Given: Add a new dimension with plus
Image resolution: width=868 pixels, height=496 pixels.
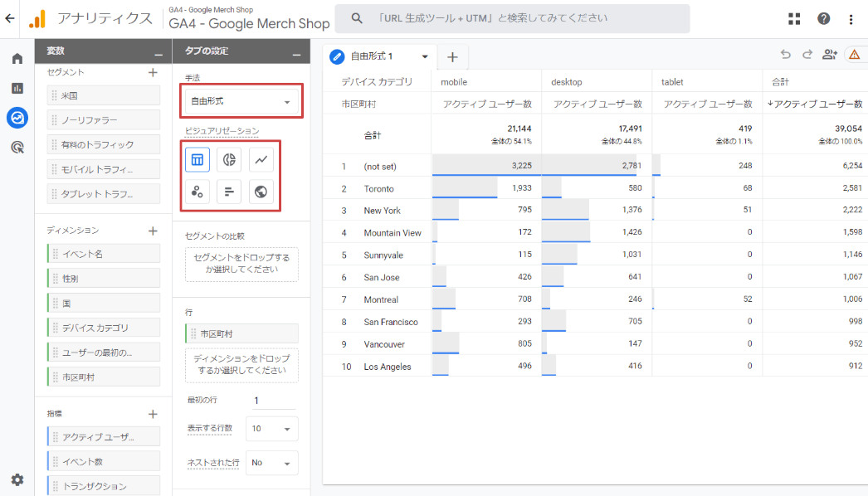Looking at the screenshot, I should (x=153, y=231).
